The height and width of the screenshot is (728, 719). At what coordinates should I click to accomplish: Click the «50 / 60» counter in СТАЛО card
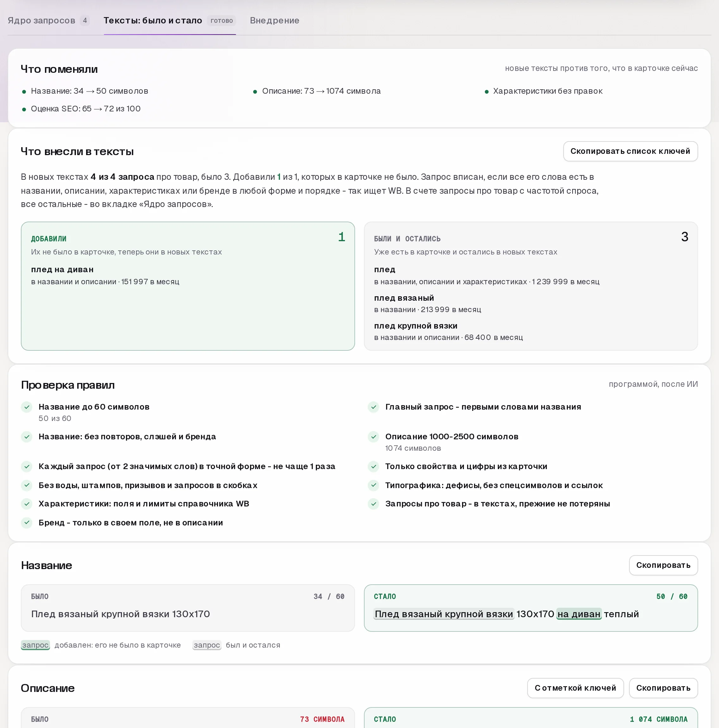pyautogui.click(x=672, y=597)
